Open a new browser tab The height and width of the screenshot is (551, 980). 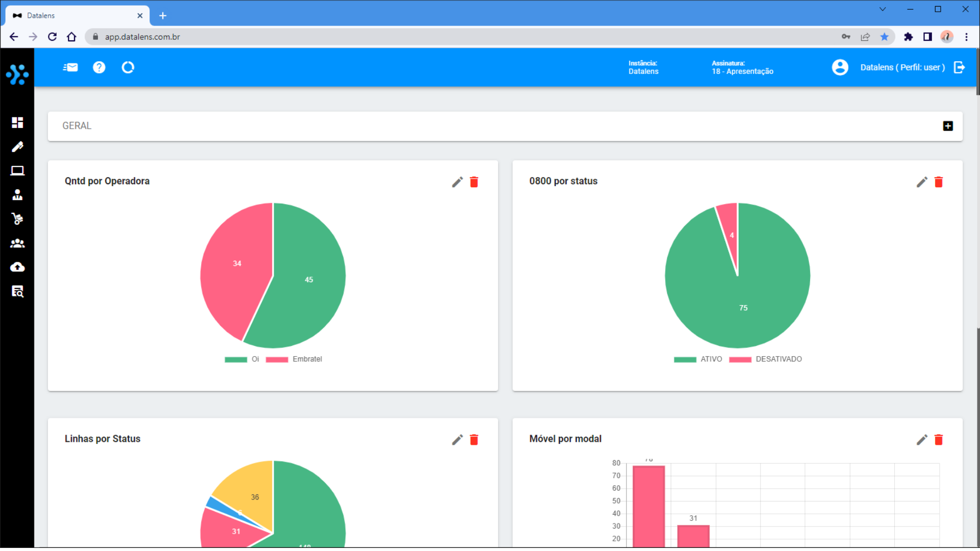click(163, 16)
